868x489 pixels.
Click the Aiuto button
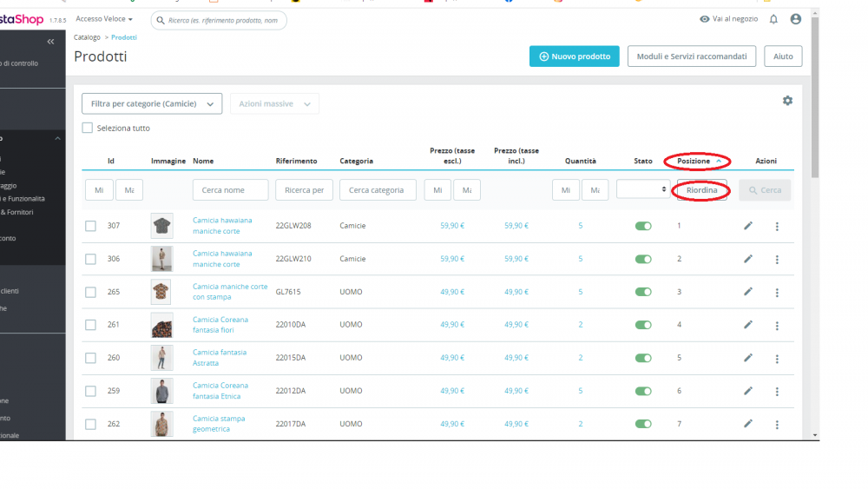click(783, 56)
